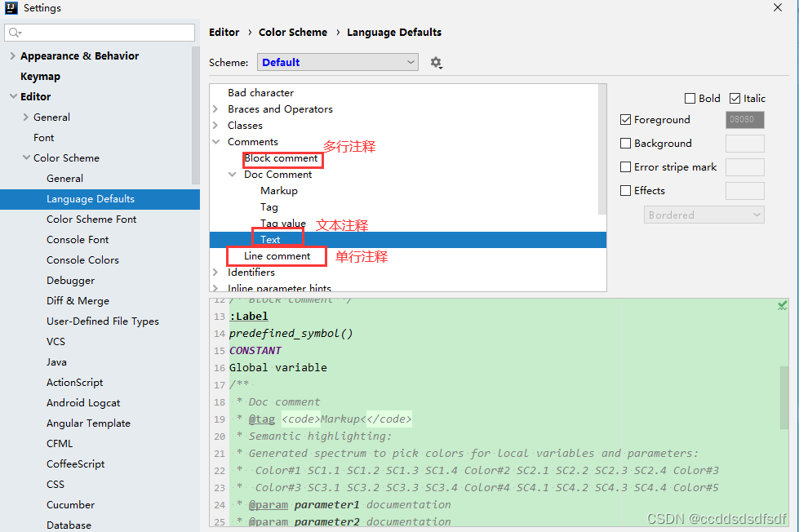Click the attributes list scrollbar
Viewport: 799px width, 532px height.
601,149
